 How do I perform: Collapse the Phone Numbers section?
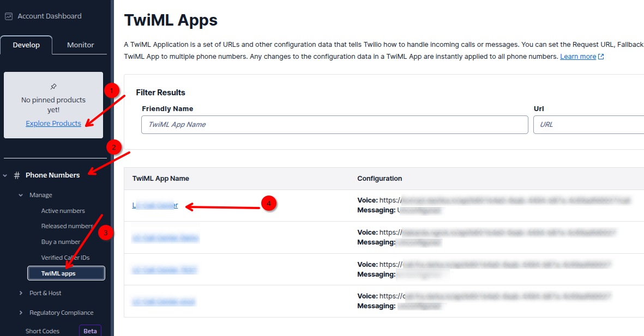(4, 175)
